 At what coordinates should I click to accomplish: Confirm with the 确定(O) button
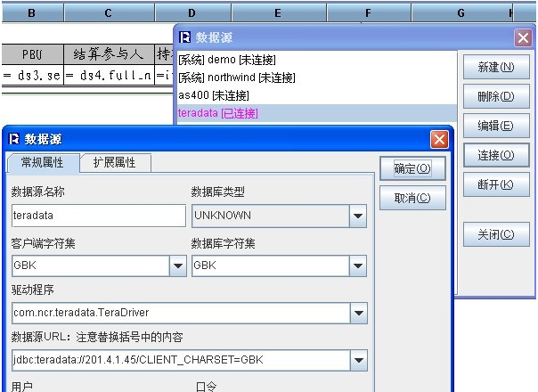(412, 168)
